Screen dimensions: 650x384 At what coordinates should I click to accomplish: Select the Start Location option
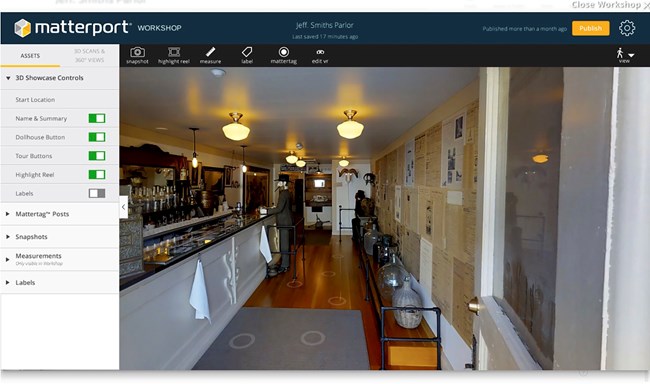pyautogui.click(x=35, y=100)
